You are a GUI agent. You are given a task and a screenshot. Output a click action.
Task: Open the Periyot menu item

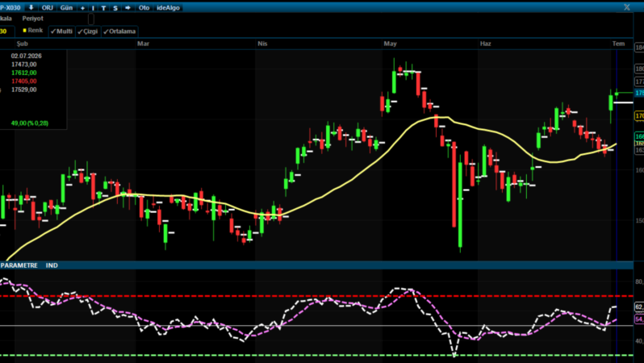[33, 19]
